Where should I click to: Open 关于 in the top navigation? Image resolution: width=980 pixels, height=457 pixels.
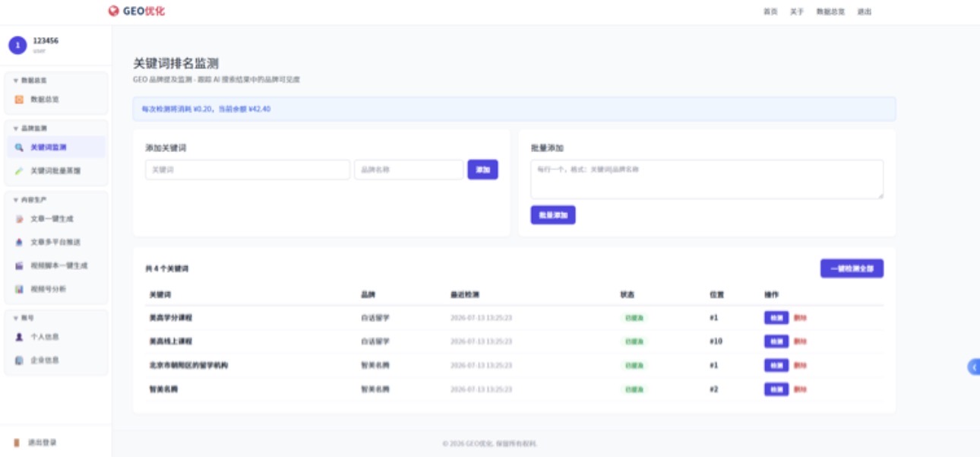coord(797,12)
